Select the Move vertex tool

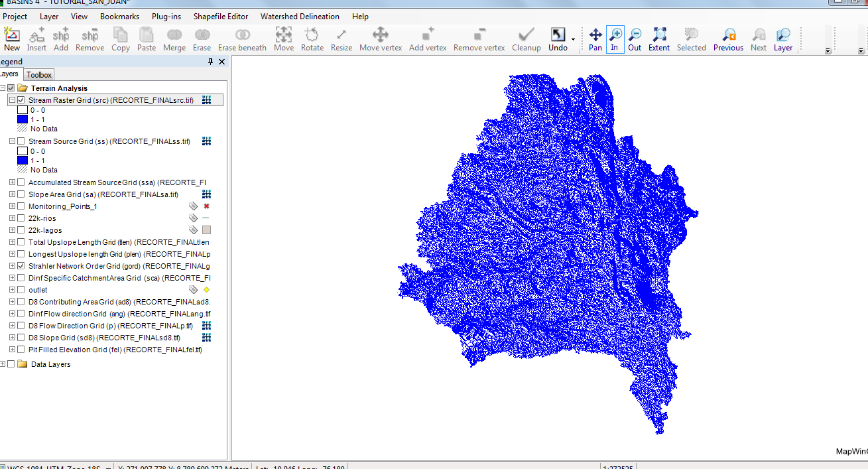381,39
